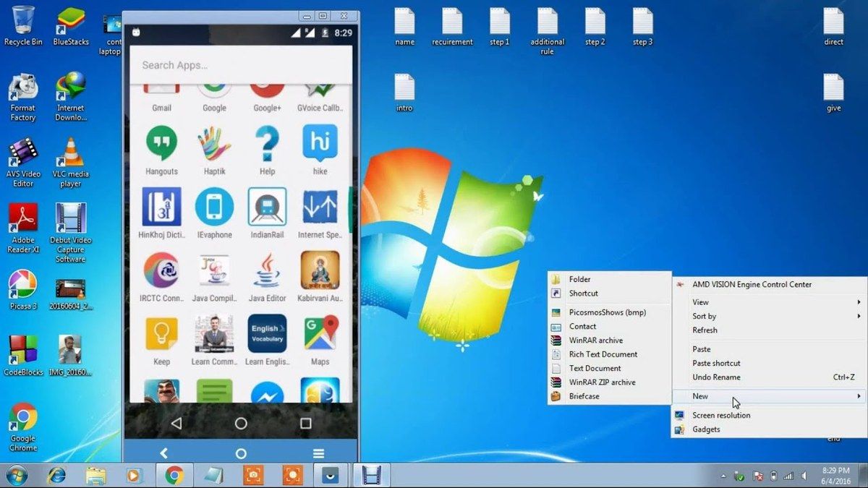Open Chrome from the taskbar

pos(174,475)
